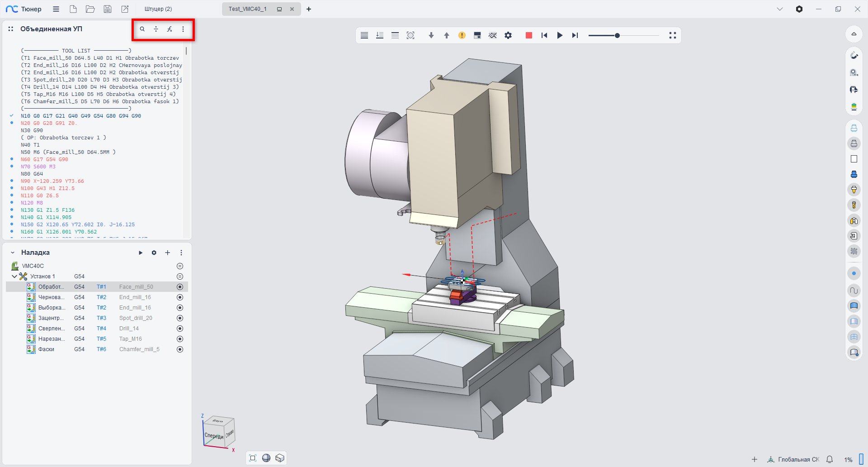This screenshot has width=868, height=467.
Task: Add new item with plus in Наладка
Action: coord(167,253)
